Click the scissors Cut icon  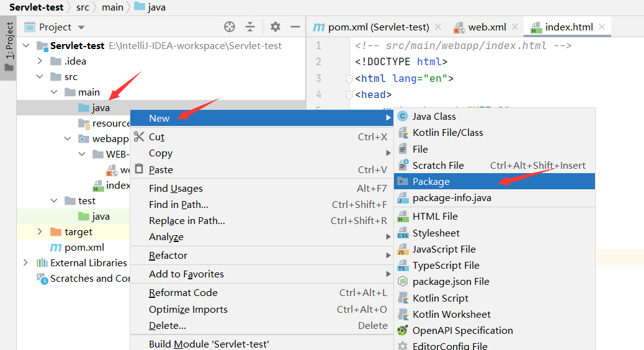tap(139, 137)
